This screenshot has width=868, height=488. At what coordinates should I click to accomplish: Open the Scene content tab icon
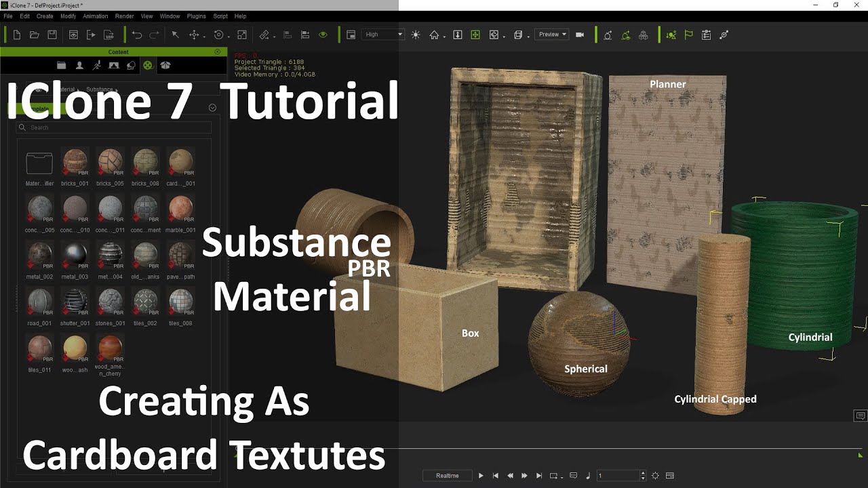pyautogui.click(x=113, y=65)
